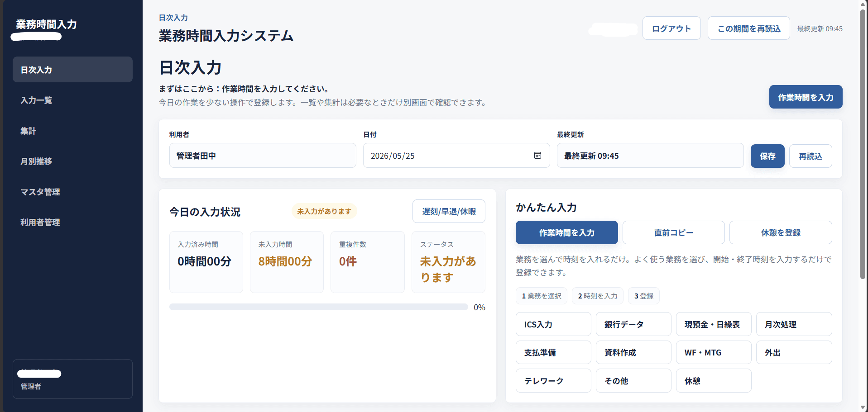Viewport: 868px width, 412px height.
Task: Click the 日付 field 2026/05/25
Action: (x=456, y=156)
